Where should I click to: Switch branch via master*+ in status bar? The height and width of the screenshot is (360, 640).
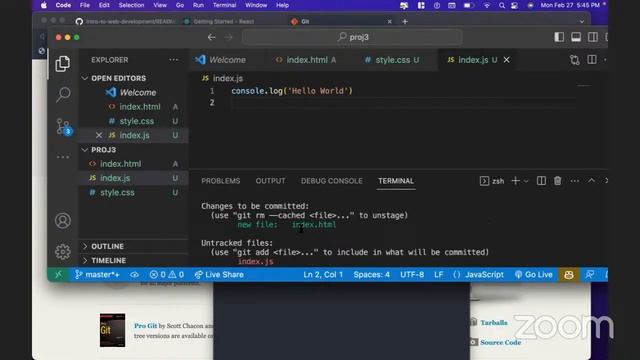point(97,275)
